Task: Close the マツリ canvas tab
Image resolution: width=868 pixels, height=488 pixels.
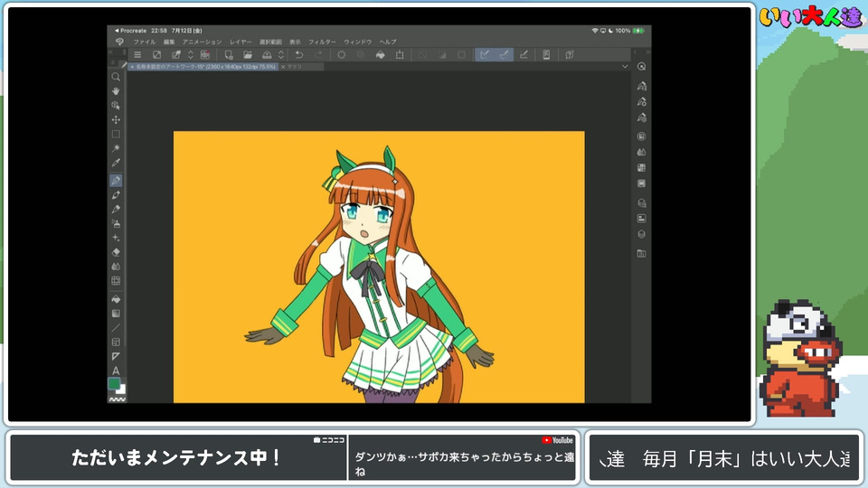Action: click(x=283, y=67)
